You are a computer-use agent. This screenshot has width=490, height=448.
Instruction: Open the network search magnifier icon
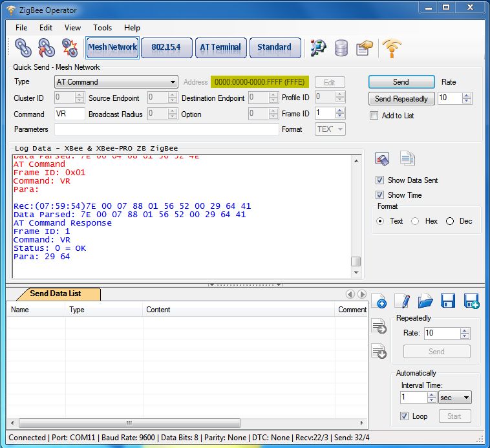coord(318,48)
